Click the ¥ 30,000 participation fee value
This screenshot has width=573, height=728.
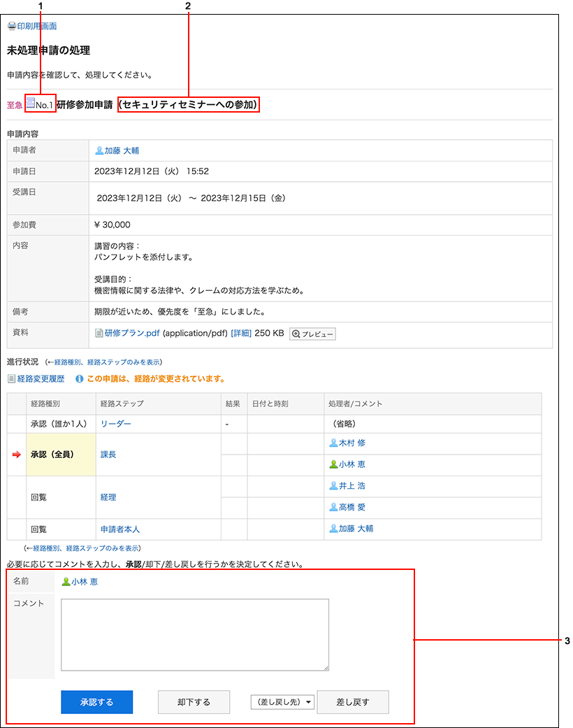[113, 224]
